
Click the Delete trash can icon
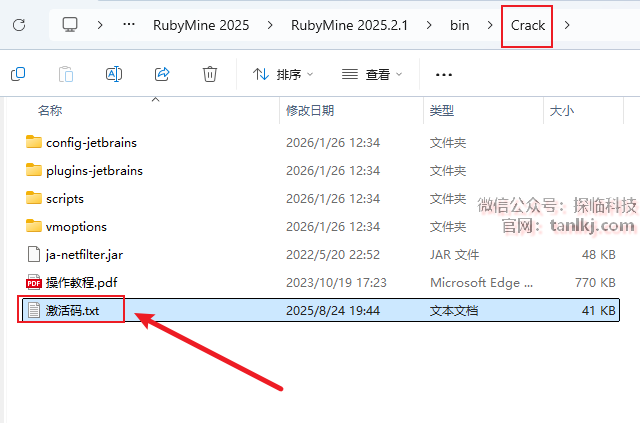pos(210,74)
